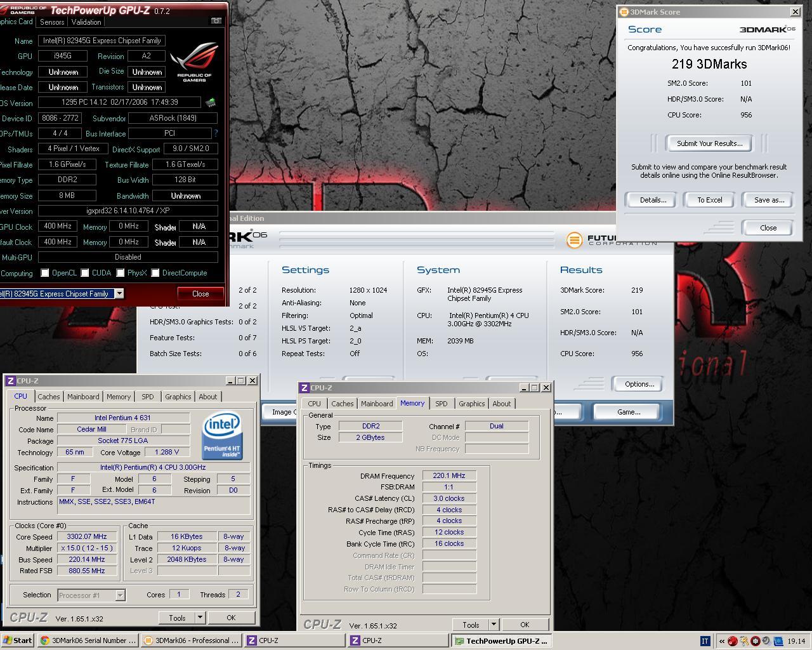Click the To Excel button

[x=710, y=200]
